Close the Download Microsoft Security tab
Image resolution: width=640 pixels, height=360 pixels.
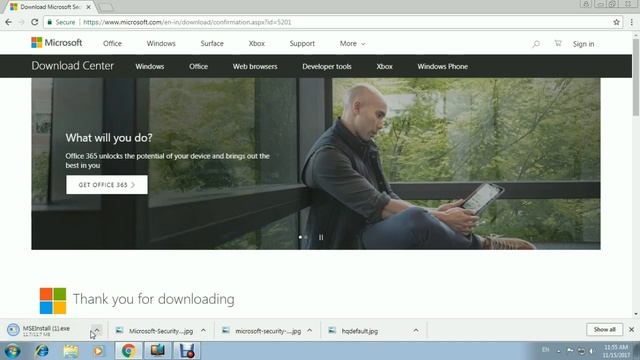click(x=89, y=7)
